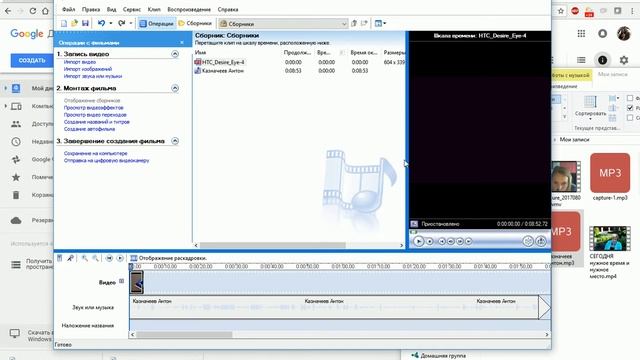Switch to list view icon in Drive

pos(581,60)
